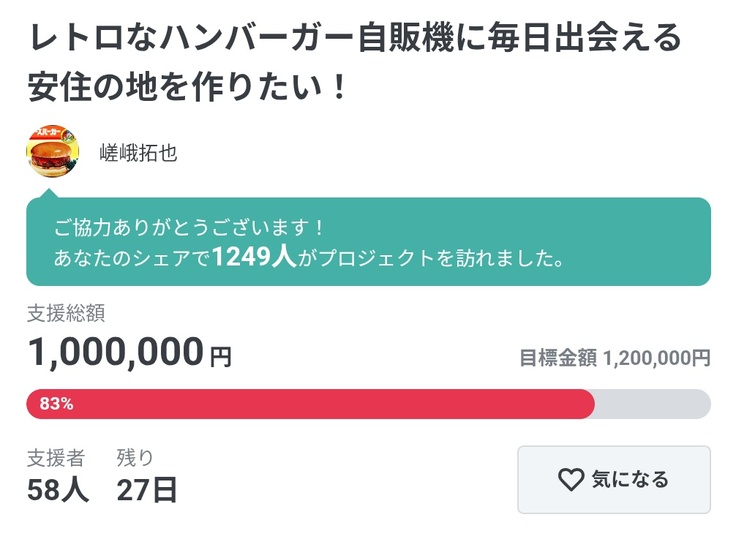
Task: Click the heart icon in the 気になる button
Action: point(570,480)
